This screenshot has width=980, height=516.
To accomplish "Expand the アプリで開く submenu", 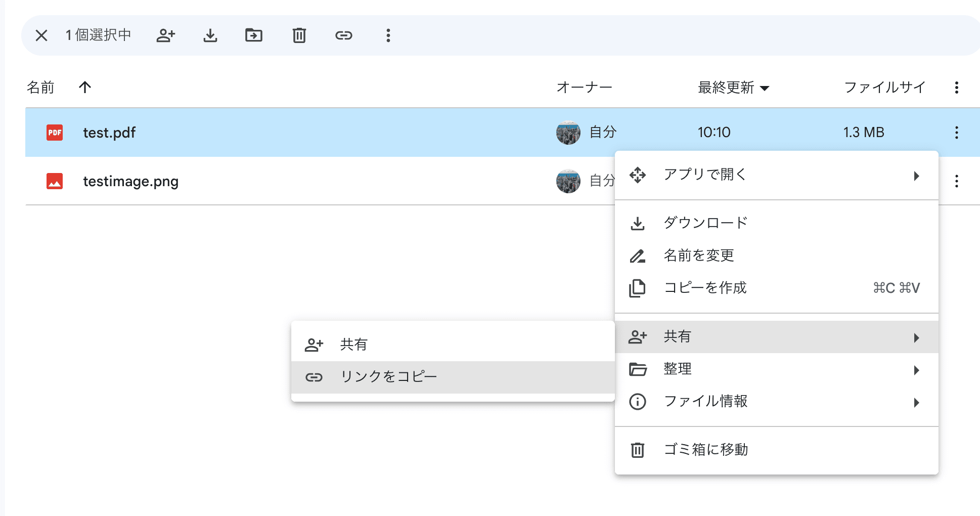I will [x=776, y=175].
